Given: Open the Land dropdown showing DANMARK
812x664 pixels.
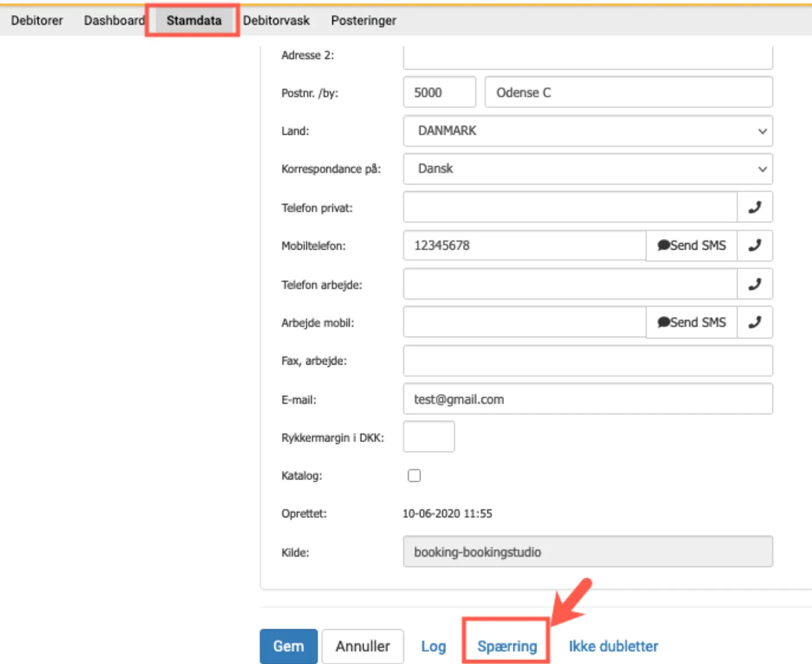Looking at the screenshot, I should [588, 131].
